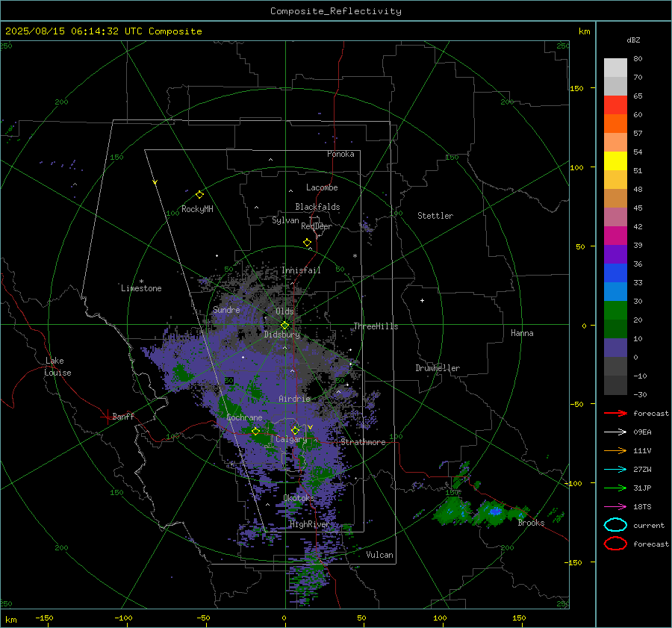Click the Olds town label
The image size is (672, 628).
(x=284, y=311)
